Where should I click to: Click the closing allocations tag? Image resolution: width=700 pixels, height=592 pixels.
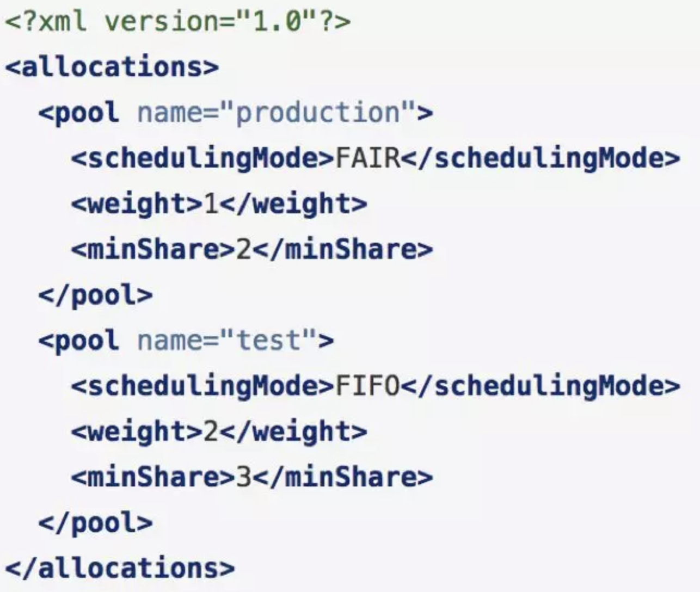pos(120,569)
